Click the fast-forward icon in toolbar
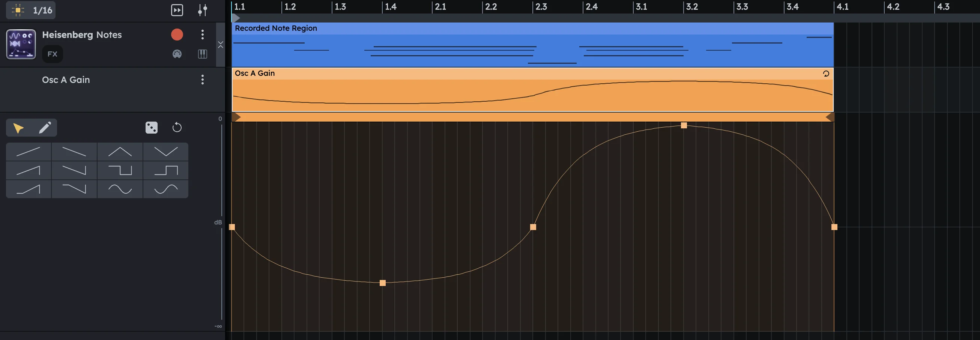The image size is (980, 340). 177,10
